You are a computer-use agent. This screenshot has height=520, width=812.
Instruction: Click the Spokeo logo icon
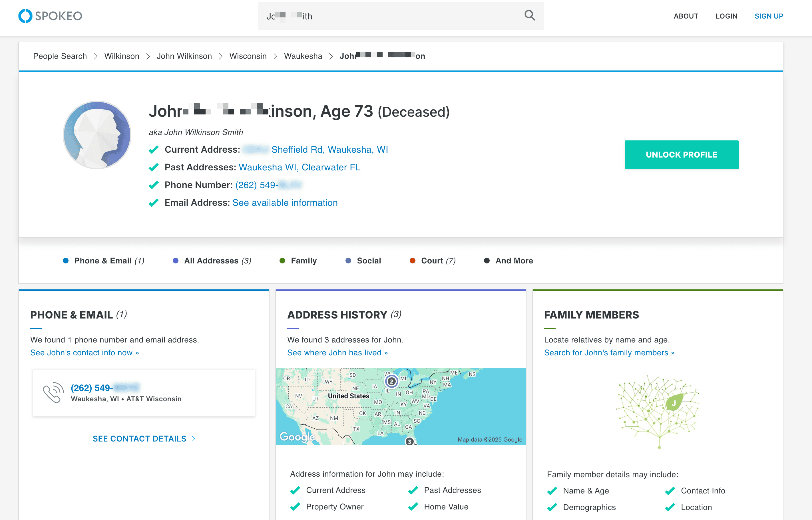coord(25,16)
